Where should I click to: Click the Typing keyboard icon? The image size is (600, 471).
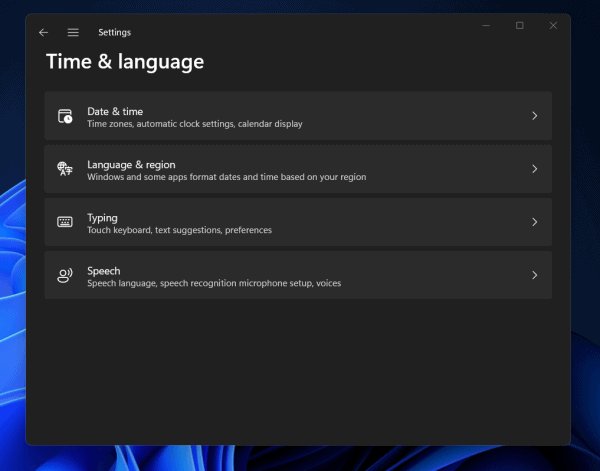pyautogui.click(x=65, y=222)
